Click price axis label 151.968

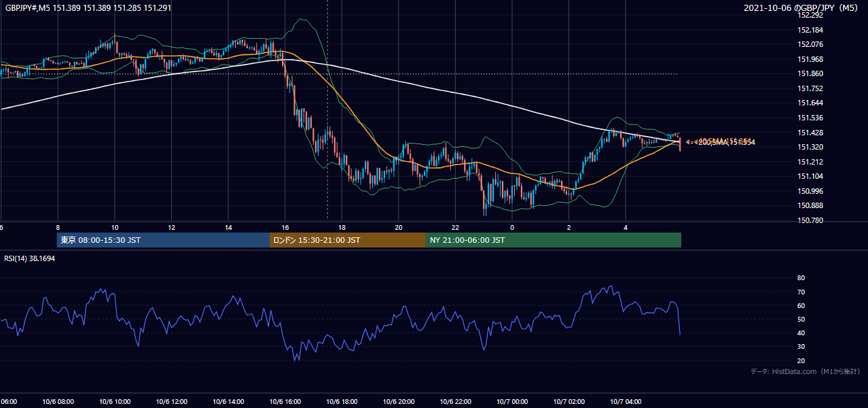coord(810,59)
